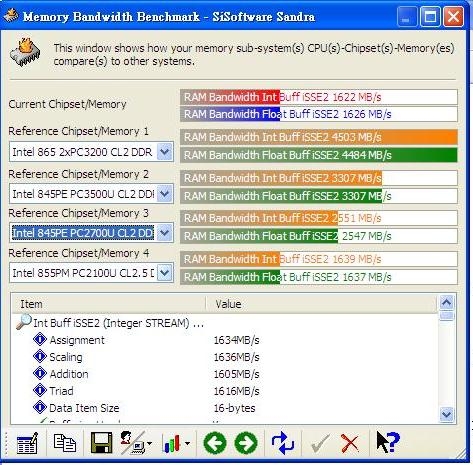Screen dimensions: 473x465
Task: Select the Addition row label
Action: coord(69,374)
